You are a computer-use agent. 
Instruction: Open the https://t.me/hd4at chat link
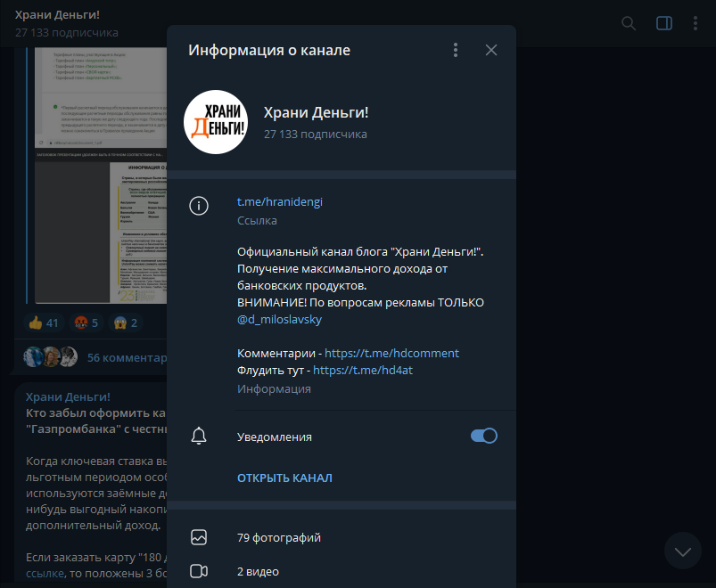(x=363, y=371)
